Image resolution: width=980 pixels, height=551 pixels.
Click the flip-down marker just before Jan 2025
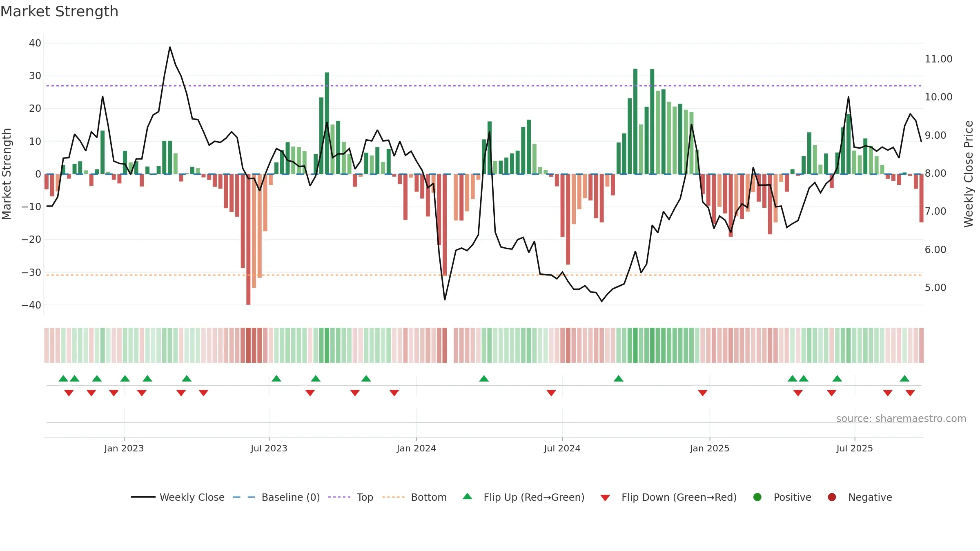pos(703,393)
